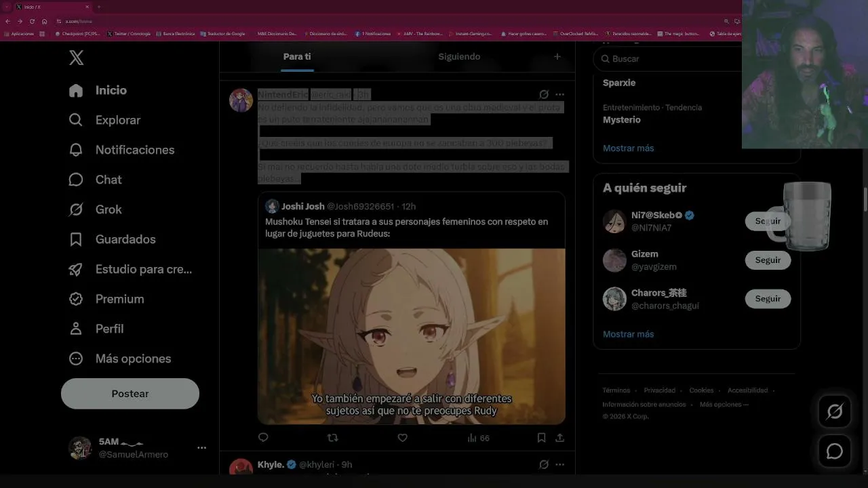Click the X logo in the sidebar
Screen dimensions: 868x488
coord(77,58)
